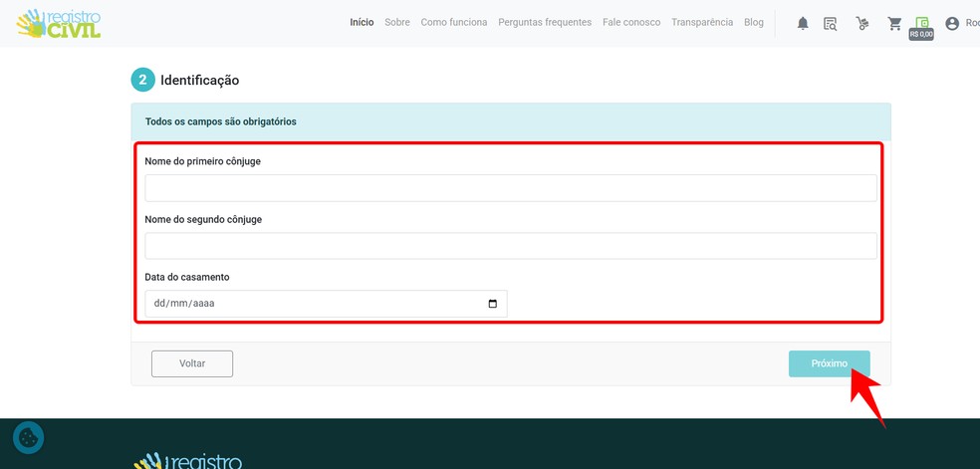Screen dimensions: 980x469
Task: Focus Nome do primeiro cônjuge field
Action: [511, 188]
